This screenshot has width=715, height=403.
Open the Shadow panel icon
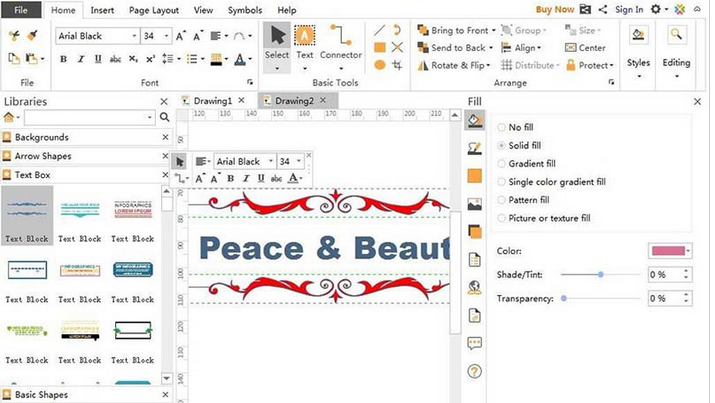coord(475,176)
